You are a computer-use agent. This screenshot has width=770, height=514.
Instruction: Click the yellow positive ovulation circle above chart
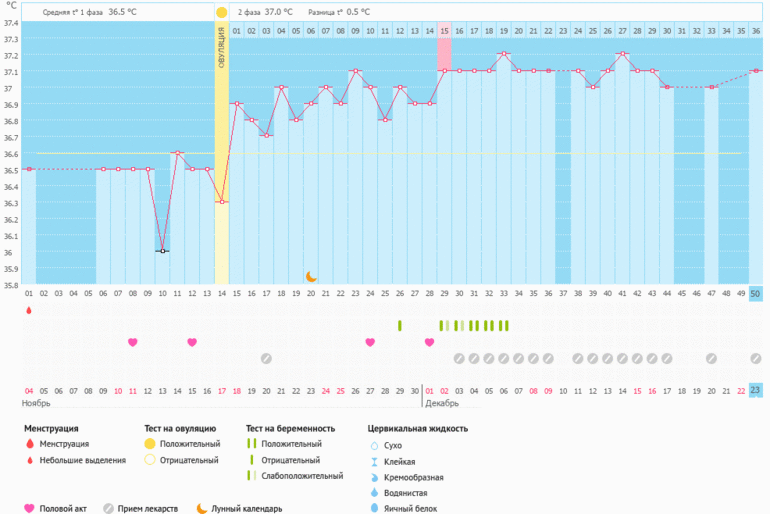[x=221, y=12]
